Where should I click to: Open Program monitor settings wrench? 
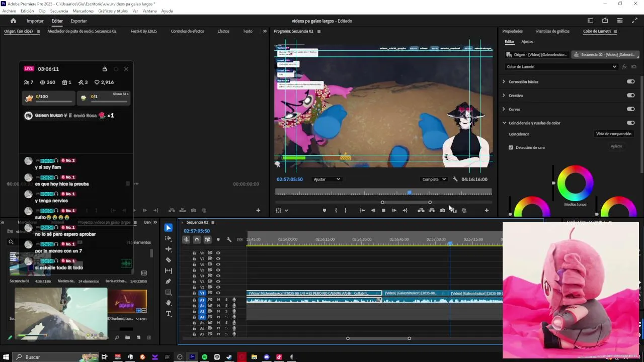point(455,179)
